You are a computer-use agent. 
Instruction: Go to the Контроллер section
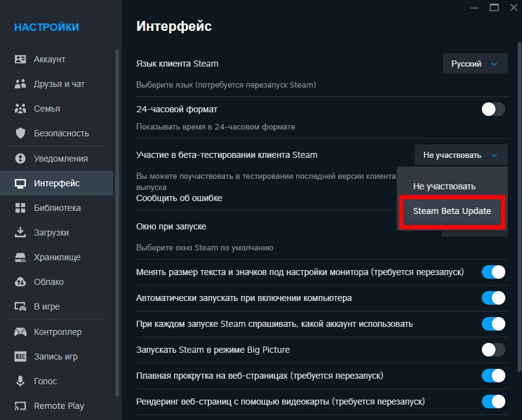tap(57, 332)
